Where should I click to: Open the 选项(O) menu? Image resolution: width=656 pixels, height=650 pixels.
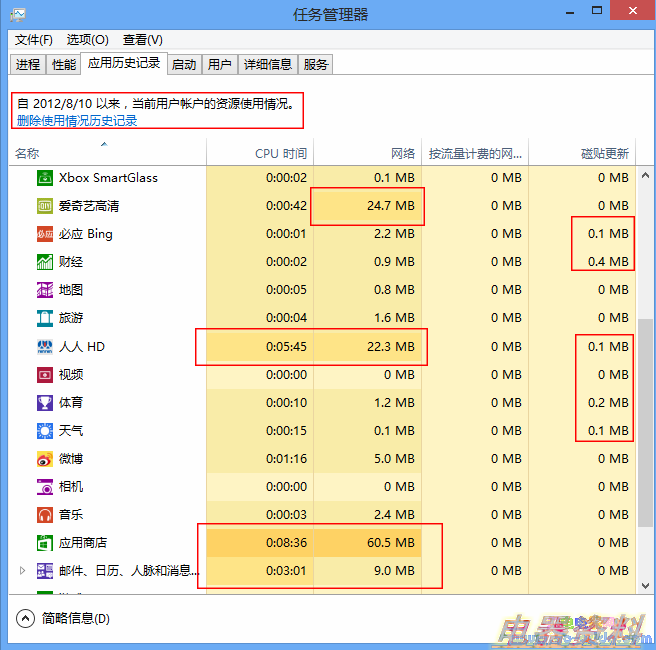87,40
